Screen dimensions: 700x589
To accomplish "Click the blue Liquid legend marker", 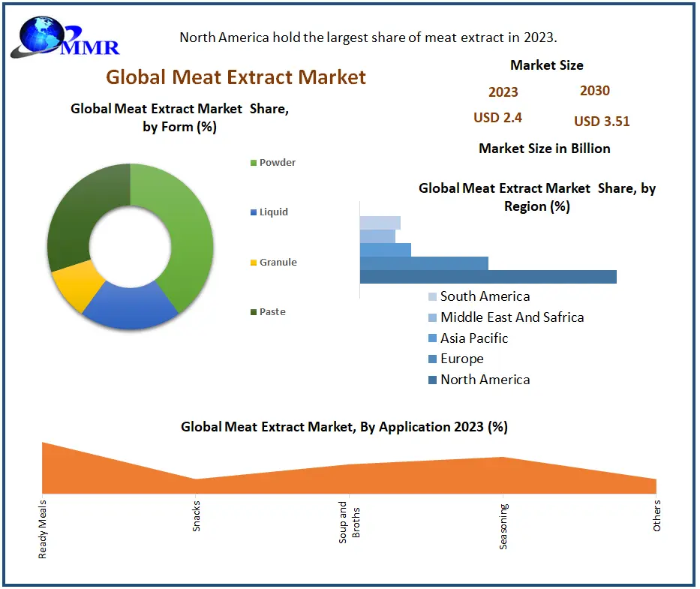I will (254, 212).
